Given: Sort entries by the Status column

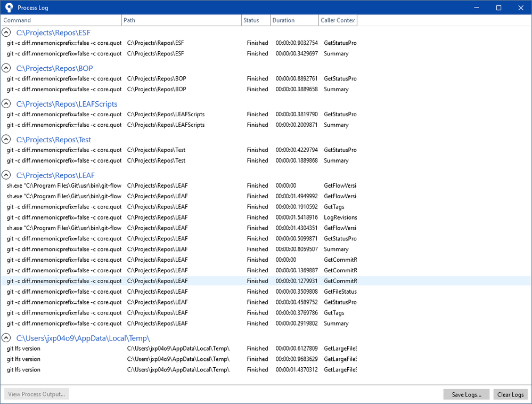Looking at the screenshot, I should (250, 20).
